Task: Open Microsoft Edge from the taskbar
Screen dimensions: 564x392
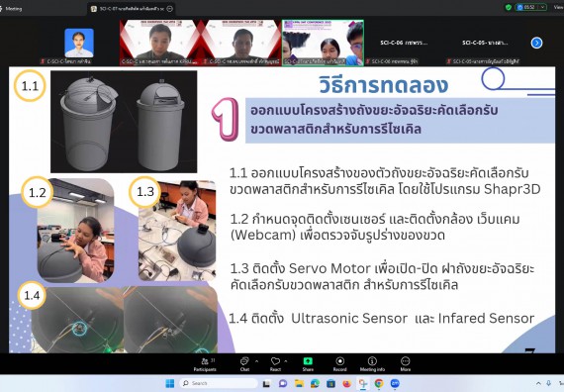Action: click(x=315, y=384)
